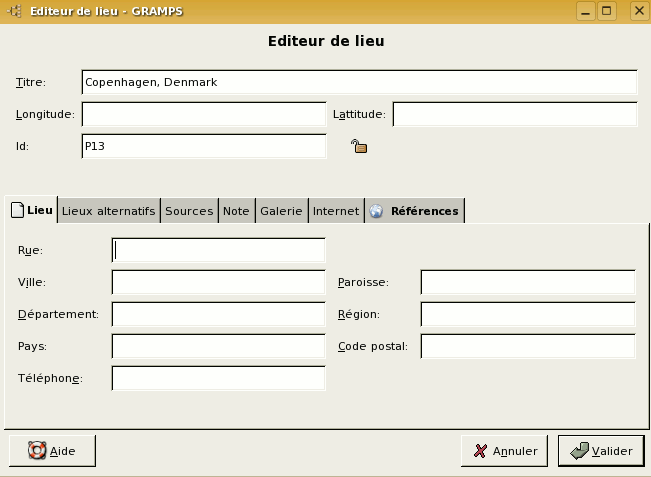Confirm with the Valider button
This screenshot has height=477, width=651.
click(601, 451)
